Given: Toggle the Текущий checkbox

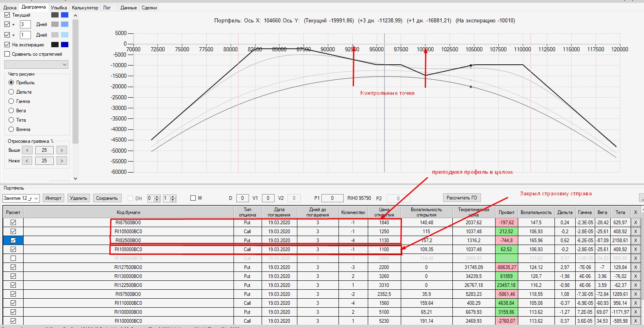Looking at the screenshot, I should (x=7, y=15).
